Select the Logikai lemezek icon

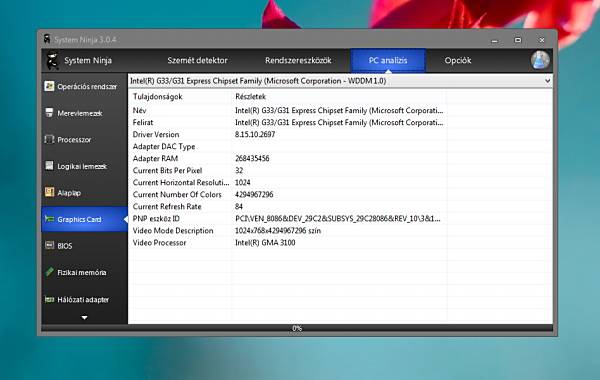tap(49, 166)
